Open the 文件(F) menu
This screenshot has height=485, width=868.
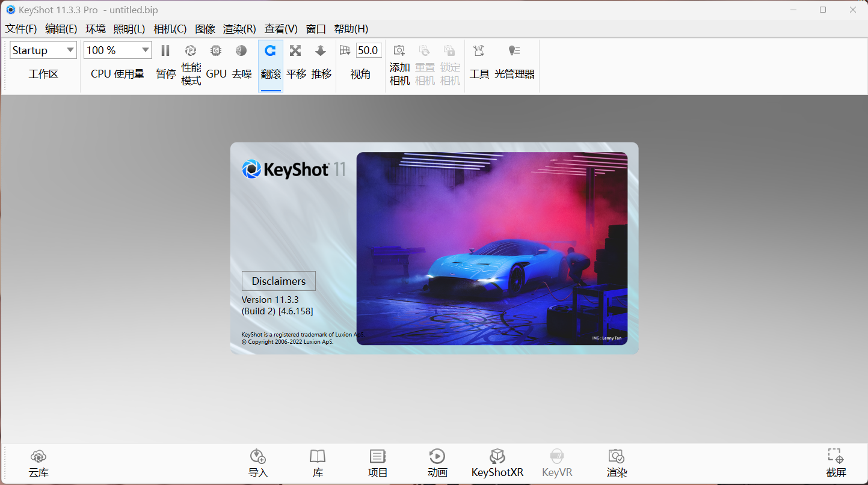(x=21, y=29)
